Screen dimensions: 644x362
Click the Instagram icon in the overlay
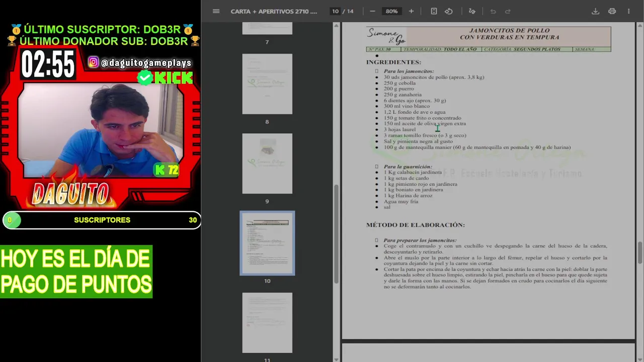[94, 62]
